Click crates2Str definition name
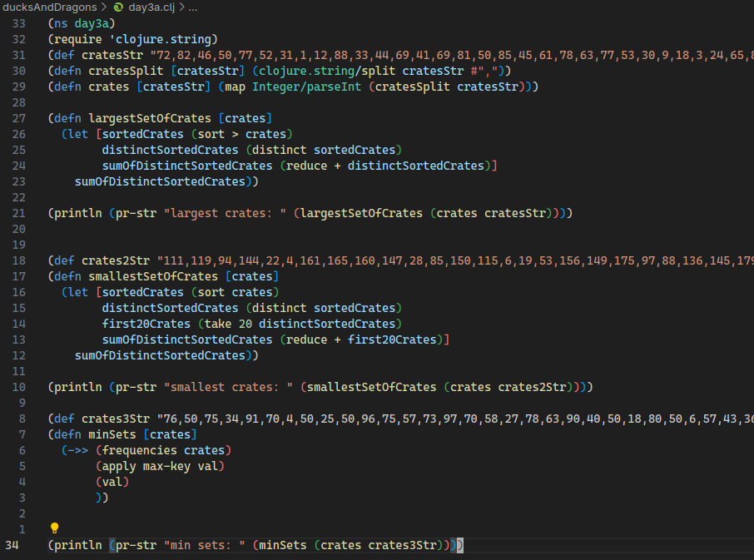The height and width of the screenshot is (560, 754). (116, 260)
